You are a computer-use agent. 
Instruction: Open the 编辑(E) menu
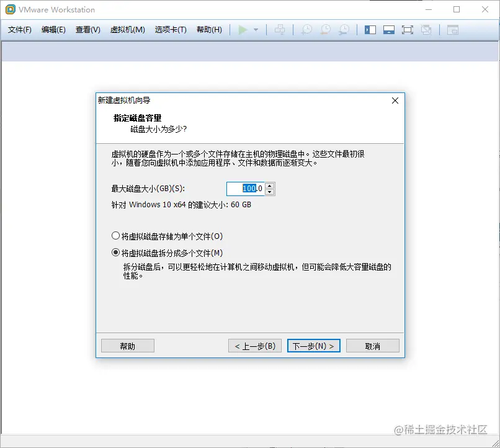pyautogui.click(x=53, y=30)
